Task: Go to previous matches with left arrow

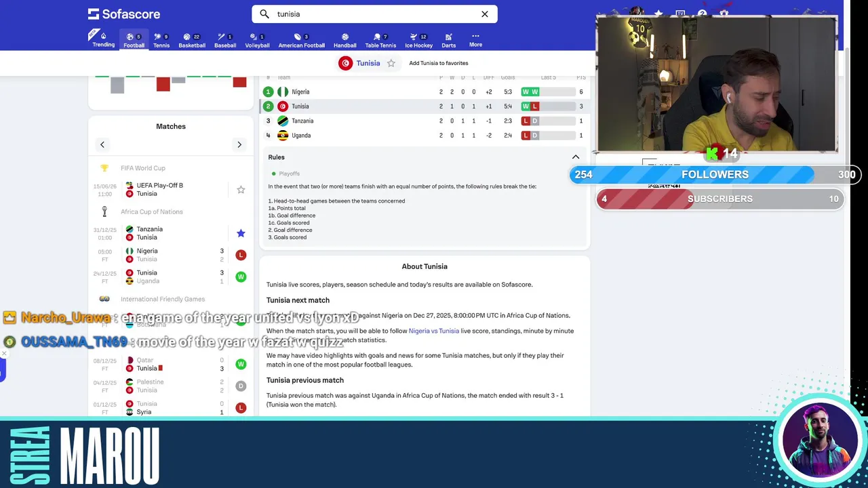Action: [102, 144]
